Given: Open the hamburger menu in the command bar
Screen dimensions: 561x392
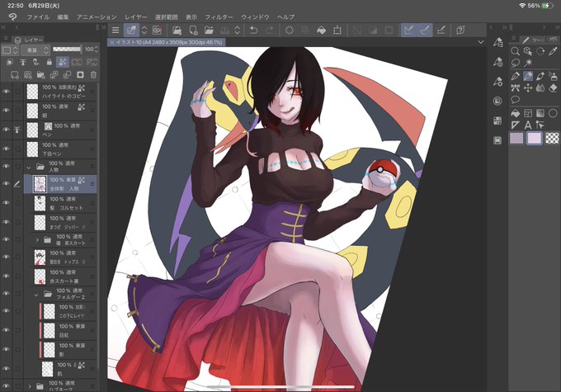Looking at the screenshot, I should tap(115, 31).
